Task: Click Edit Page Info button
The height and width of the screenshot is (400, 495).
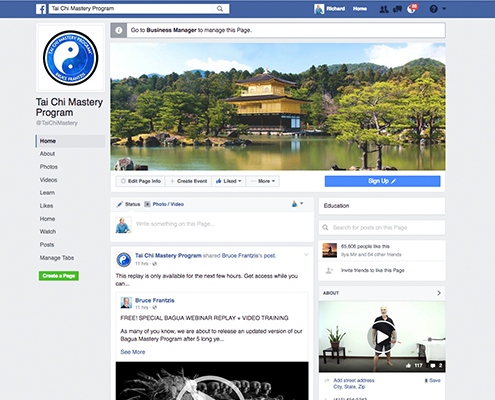Action: 140,181
